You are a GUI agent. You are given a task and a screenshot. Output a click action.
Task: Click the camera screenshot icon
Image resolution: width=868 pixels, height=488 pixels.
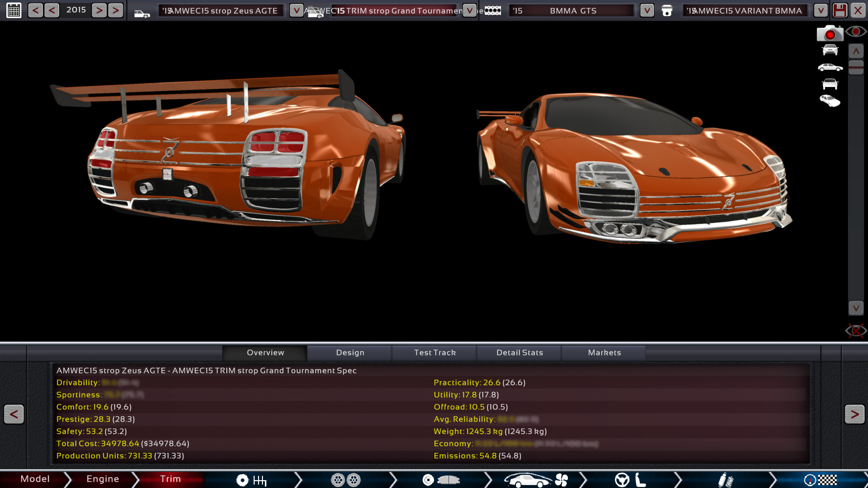pyautogui.click(x=830, y=33)
